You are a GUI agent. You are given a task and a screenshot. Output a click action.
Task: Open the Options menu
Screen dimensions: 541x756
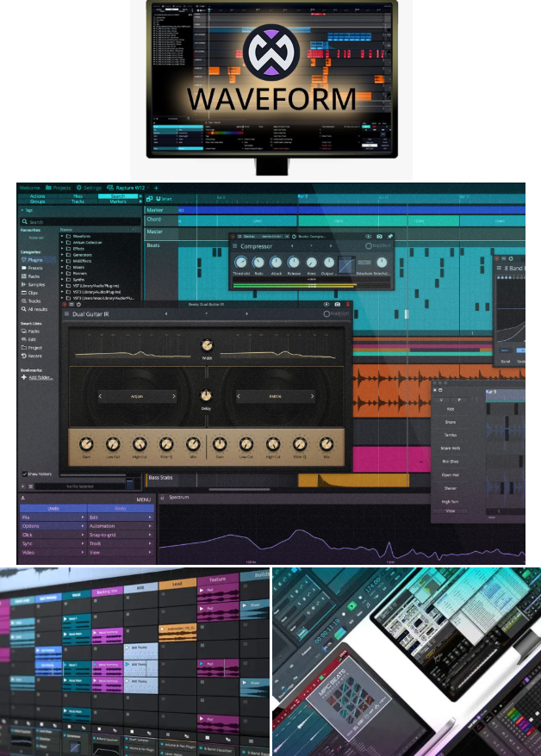[53, 526]
